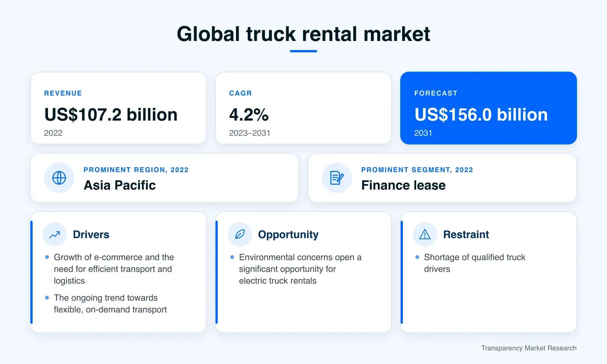Click the Drivers heading

point(91,234)
